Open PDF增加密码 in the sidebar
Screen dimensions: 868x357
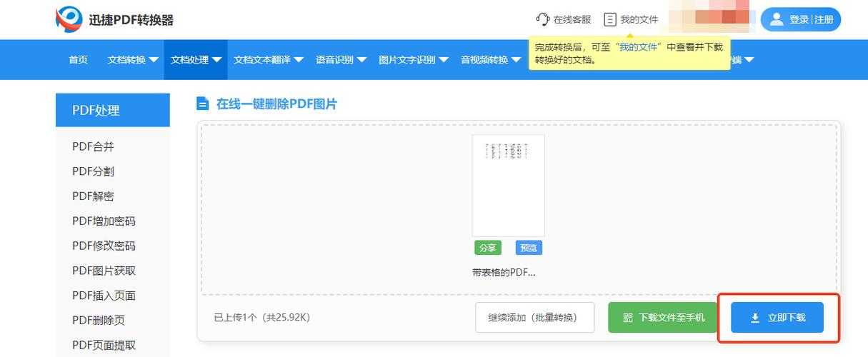click(104, 221)
